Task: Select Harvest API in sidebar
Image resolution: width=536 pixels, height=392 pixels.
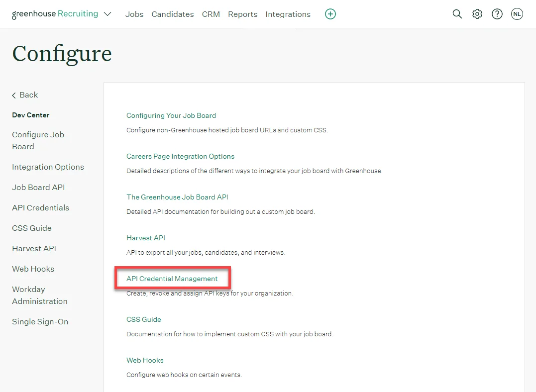Action: (x=34, y=248)
